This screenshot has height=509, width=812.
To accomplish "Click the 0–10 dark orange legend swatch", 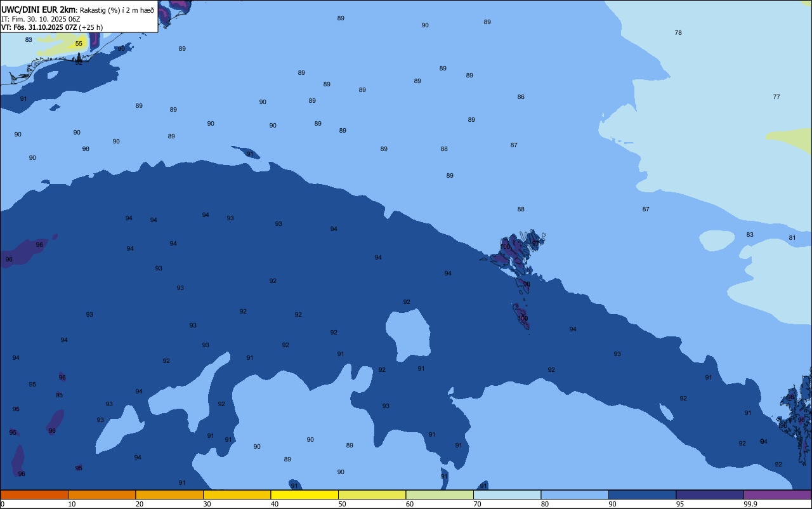I will (x=34, y=494).
